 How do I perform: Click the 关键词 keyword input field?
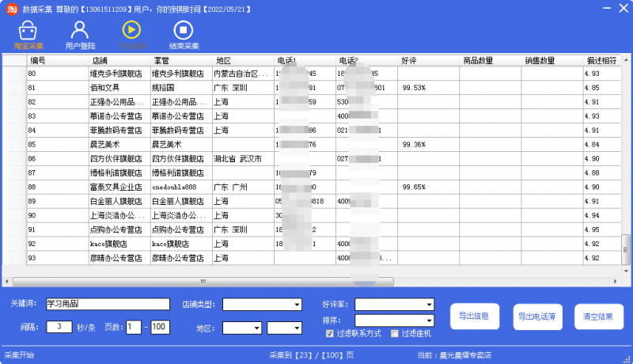(x=108, y=304)
